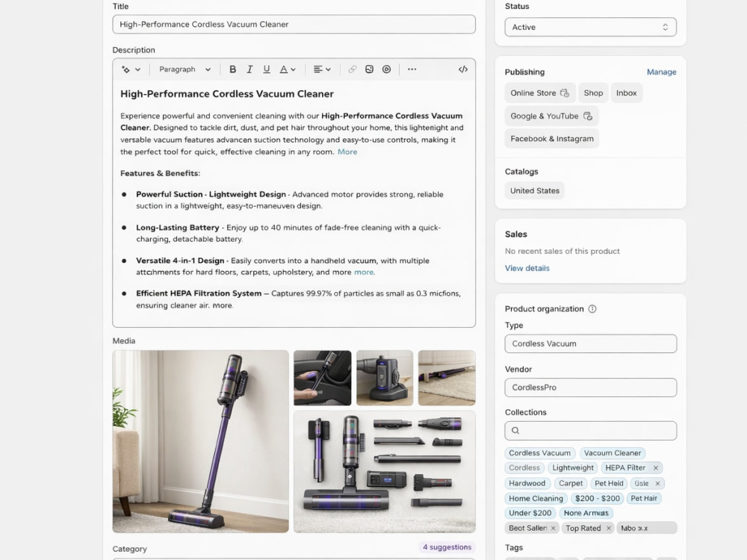
Task: Click the 4 suggestions category badge
Action: (x=447, y=547)
